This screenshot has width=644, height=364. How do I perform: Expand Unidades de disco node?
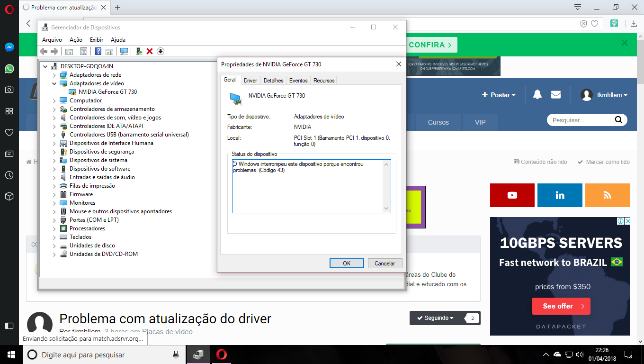[x=54, y=246]
